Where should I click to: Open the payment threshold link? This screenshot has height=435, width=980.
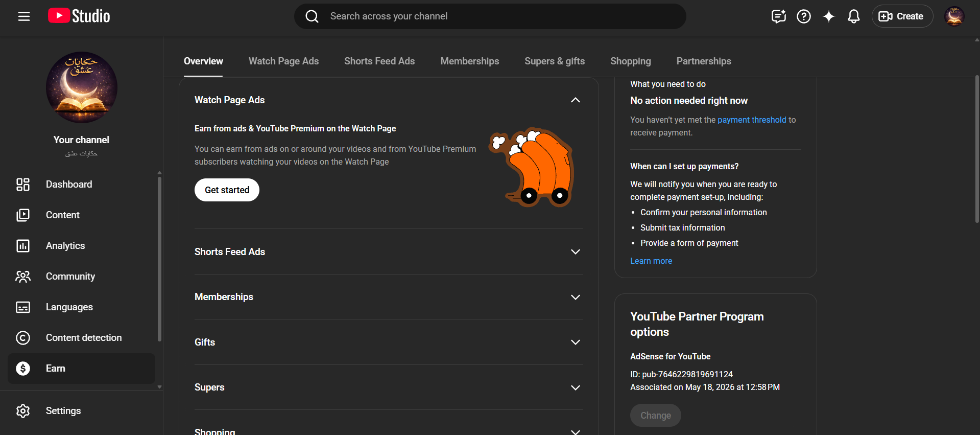tap(752, 120)
